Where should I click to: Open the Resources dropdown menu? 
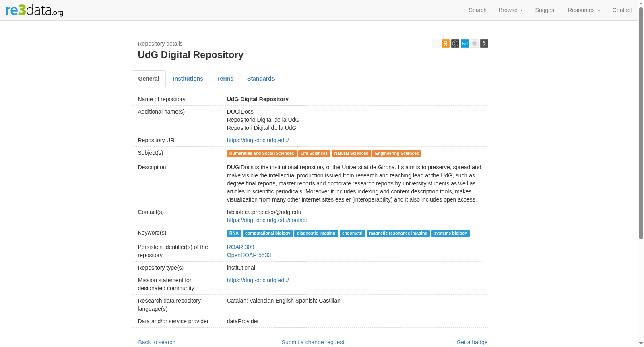(x=584, y=10)
